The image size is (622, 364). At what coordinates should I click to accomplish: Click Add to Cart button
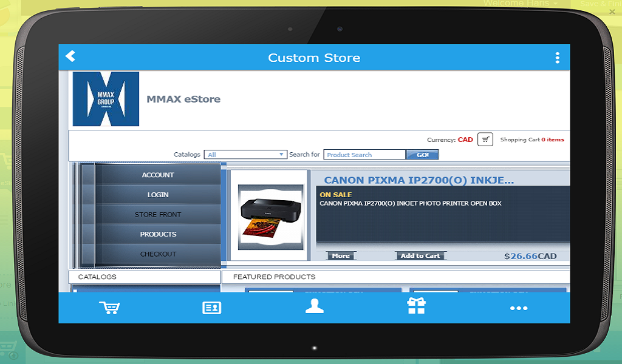click(420, 256)
